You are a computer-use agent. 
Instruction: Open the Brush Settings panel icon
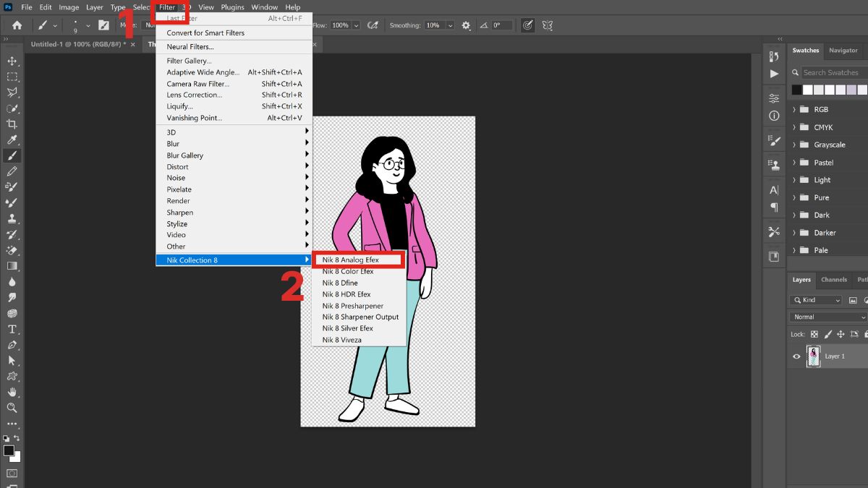point(774,140)
